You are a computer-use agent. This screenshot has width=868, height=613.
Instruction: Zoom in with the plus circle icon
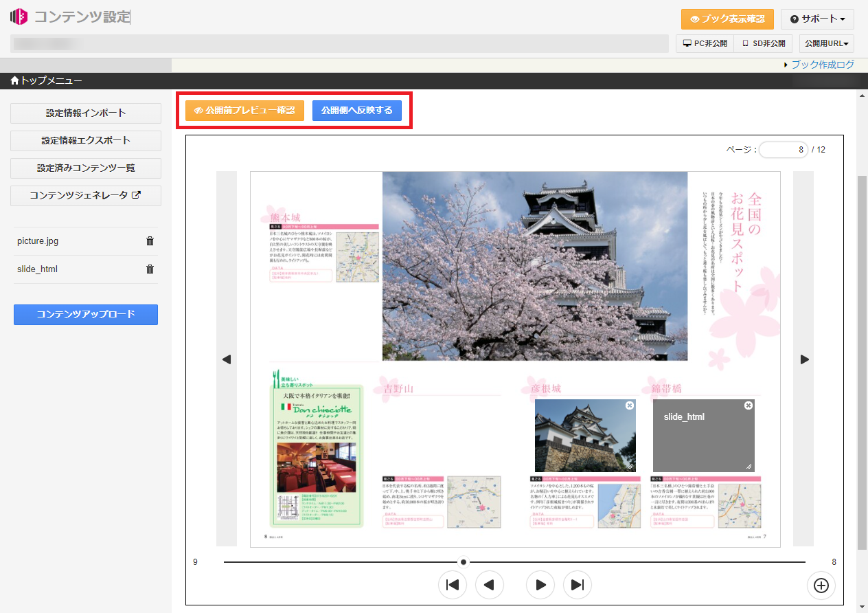pos(821,585)
